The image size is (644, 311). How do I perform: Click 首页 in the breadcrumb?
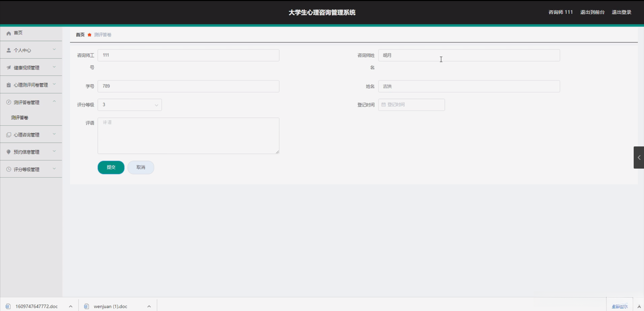(x=80, y=35)
